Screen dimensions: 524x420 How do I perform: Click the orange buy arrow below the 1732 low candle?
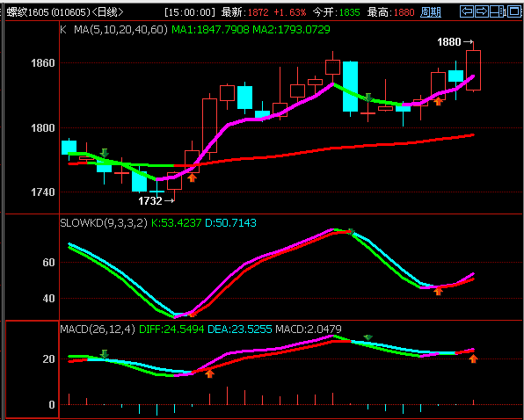(x=192, y=177)
